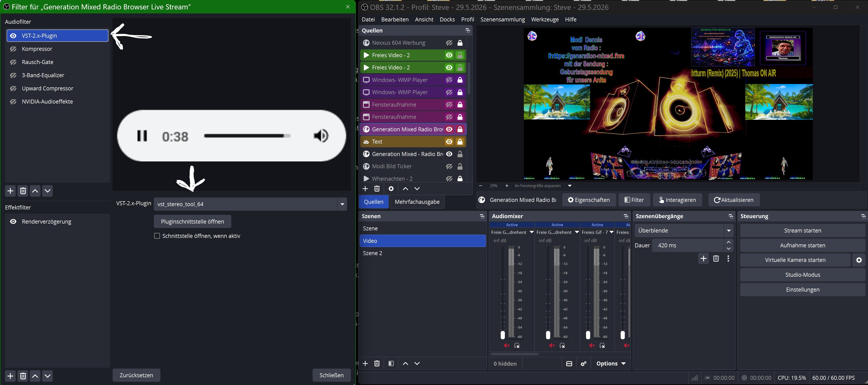Click 'Stream starten' button

pos(803,231)
